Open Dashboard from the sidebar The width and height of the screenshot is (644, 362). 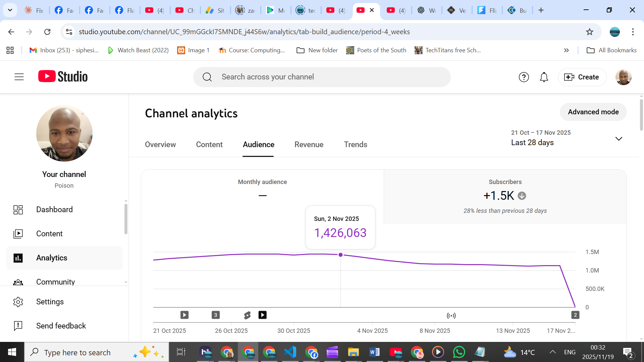click(54, 209)
